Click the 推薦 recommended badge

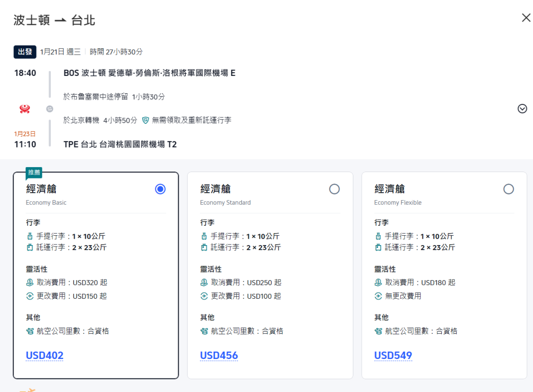point(34,173)
